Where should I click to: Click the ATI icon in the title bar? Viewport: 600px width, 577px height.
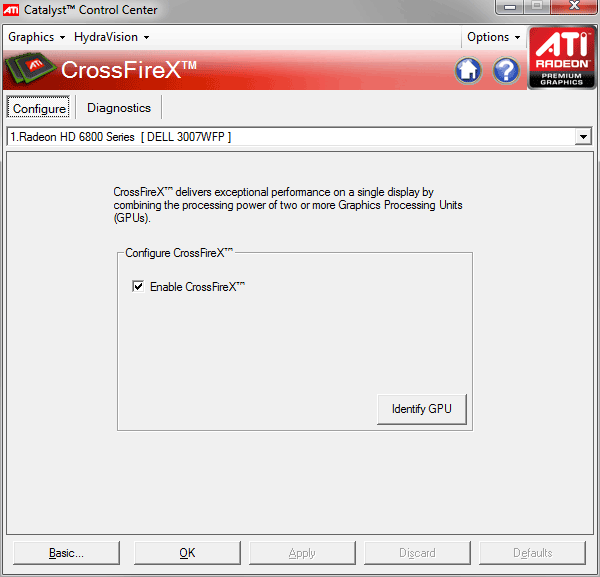point(13,10)
